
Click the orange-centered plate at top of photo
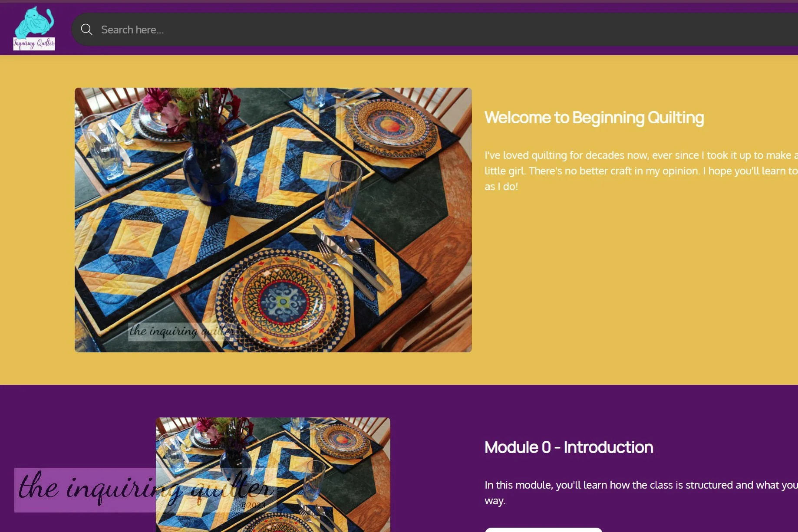391,127
